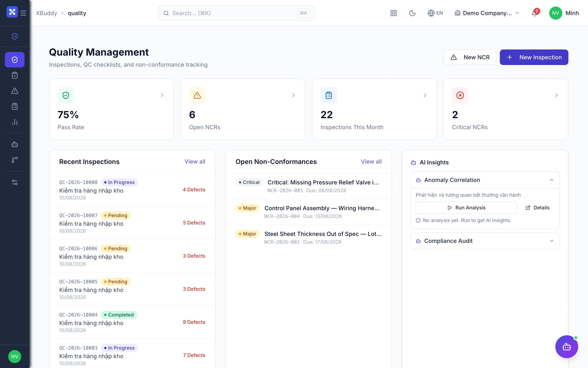This screenshot has width=588, height=368.
Task: Click the 7 Defects label
Action: tap(194, 355)
